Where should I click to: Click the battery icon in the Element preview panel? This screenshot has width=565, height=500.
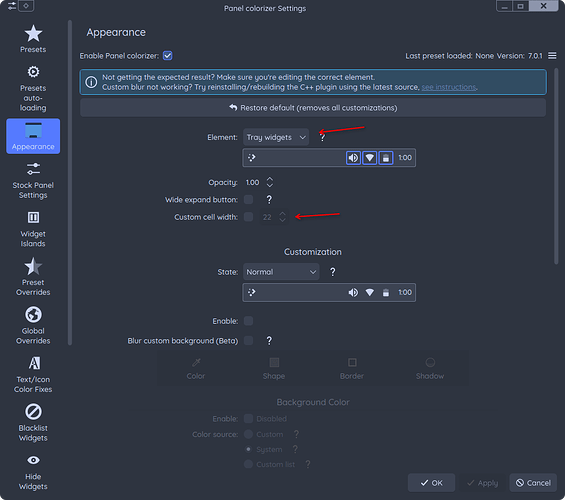click(386, 158)
